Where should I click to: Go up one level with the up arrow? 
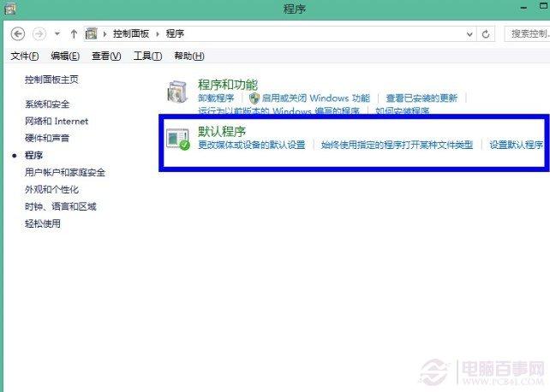(x=74, y=34)
